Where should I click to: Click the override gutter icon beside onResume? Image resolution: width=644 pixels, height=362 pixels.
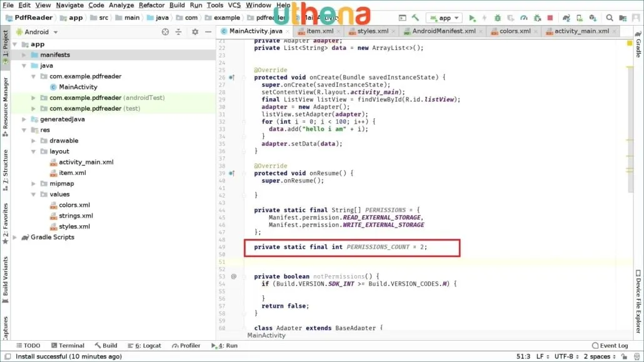point(231,173)
